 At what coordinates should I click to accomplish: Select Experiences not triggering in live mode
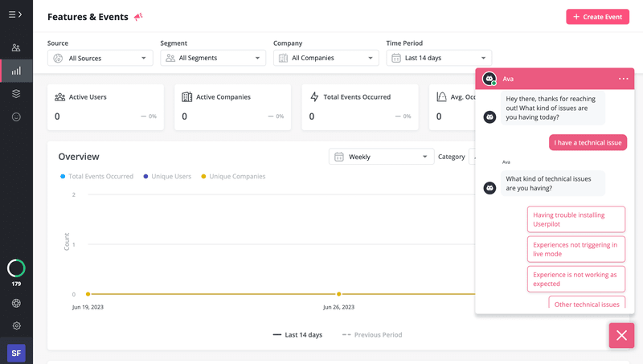(576, 249)
